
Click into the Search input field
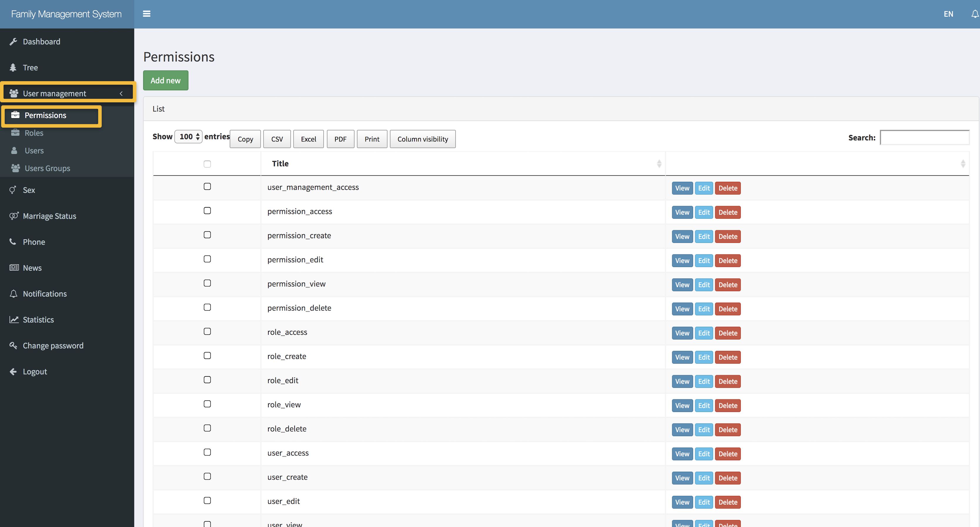[x=924, y=137]
